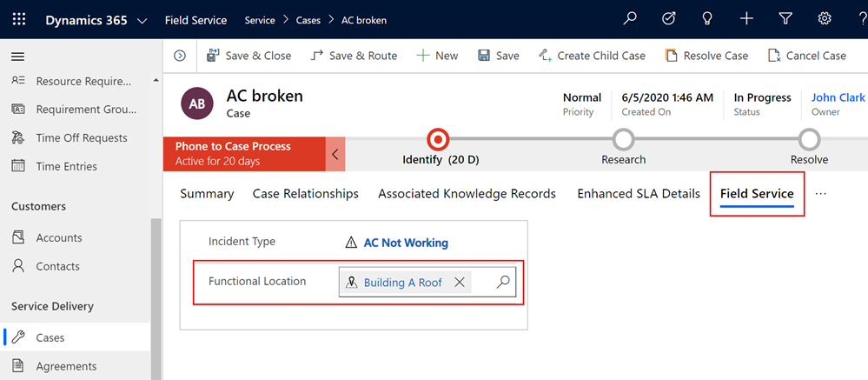868x380 pixels.
Task: Select the Identify stage circle
Action: pos(439,140)
